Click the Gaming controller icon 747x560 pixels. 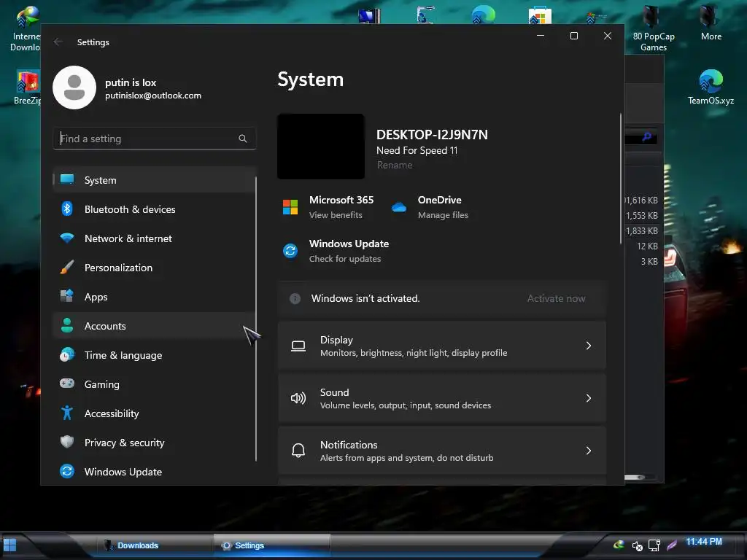[x=67, y=384]
